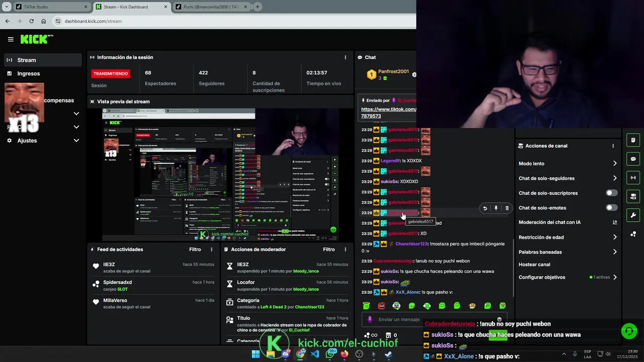Open the Windows Start menu
Image resolution: width=644 pixels, height=362 pixels.
coord(256,354)
